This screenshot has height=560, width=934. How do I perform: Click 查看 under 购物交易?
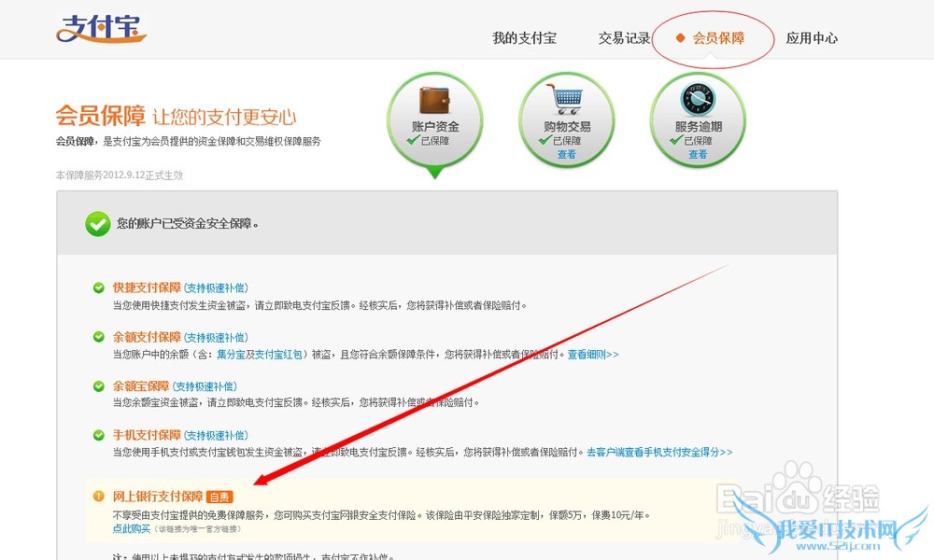(x=567, y=154)
